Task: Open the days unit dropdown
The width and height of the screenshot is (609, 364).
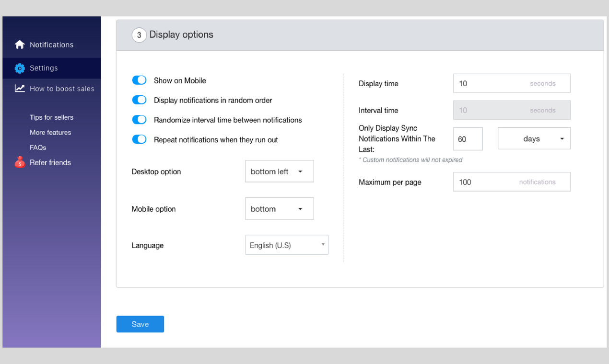Action: click(x=534, y=139)
